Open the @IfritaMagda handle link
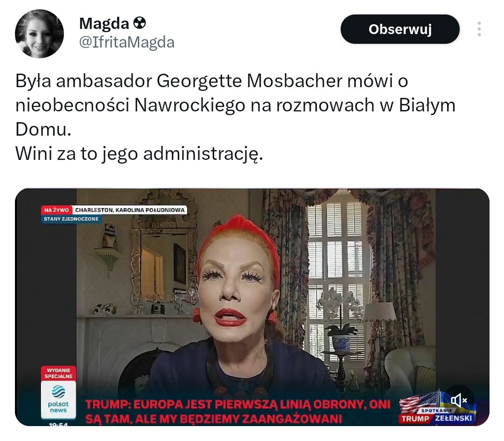This screenshot has height=441, width=504. pyautogui.click(x=126, y=42)
